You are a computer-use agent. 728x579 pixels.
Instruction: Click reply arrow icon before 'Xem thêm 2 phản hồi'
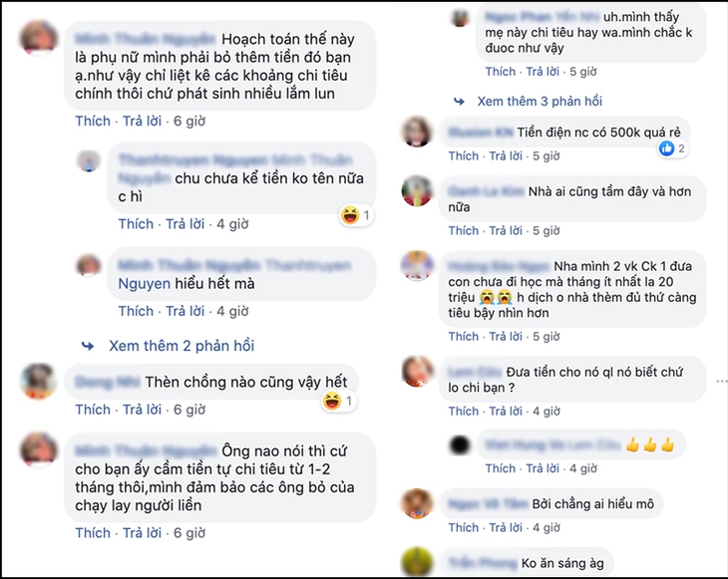[x=88, y=346]
